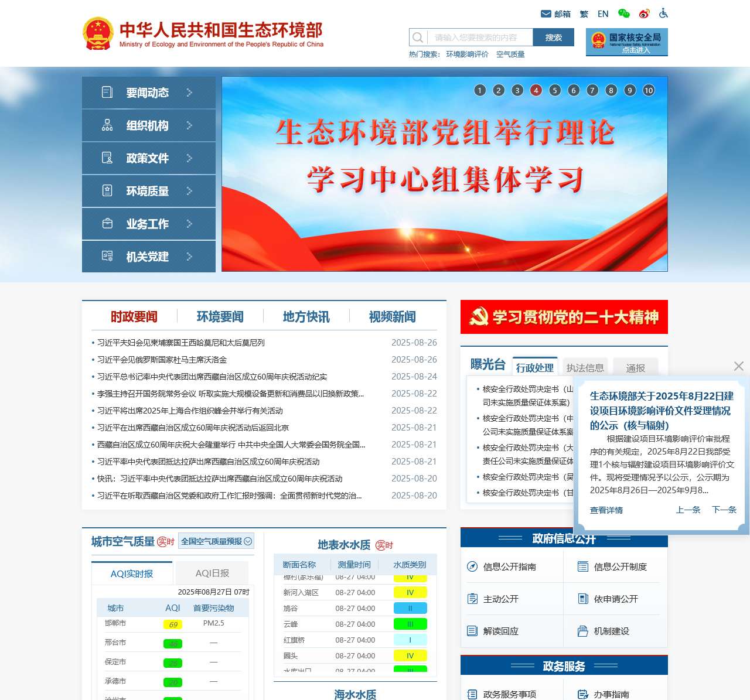Viewport: 750px width, 700px height.
Task: Expand the 机关党建 menu chevron
Action: point(189,256)
